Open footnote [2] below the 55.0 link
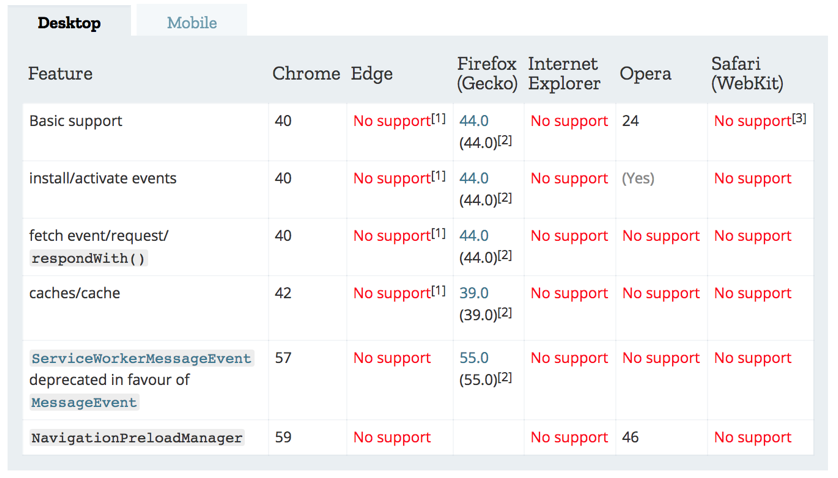The width and height of the screenshot is (838, 478). click(505, 377)
